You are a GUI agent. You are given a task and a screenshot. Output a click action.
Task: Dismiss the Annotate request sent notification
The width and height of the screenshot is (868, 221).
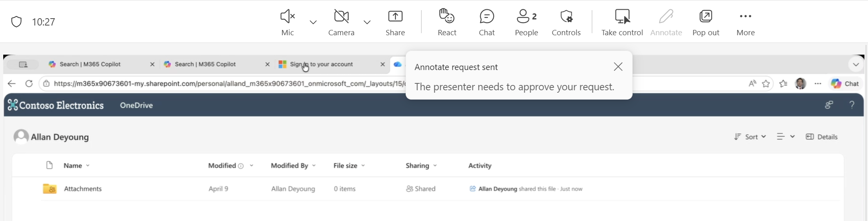point(618,67)
